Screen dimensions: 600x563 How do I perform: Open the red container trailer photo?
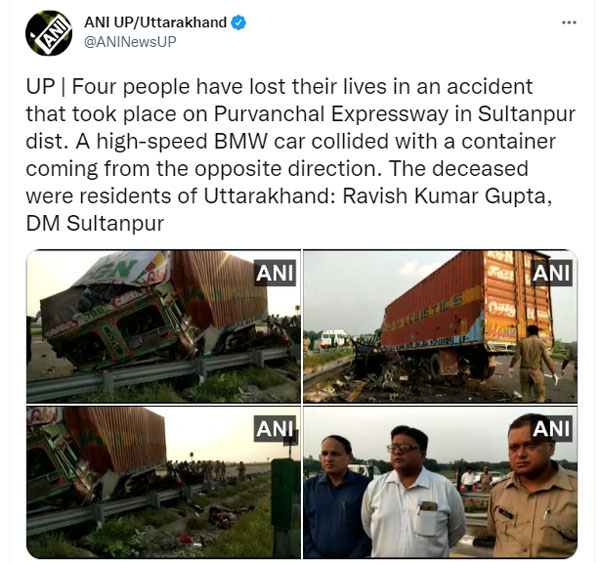440,326
